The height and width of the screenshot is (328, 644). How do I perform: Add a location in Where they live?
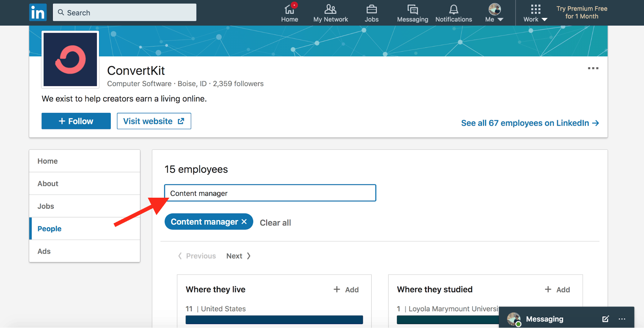coord(346,290)
